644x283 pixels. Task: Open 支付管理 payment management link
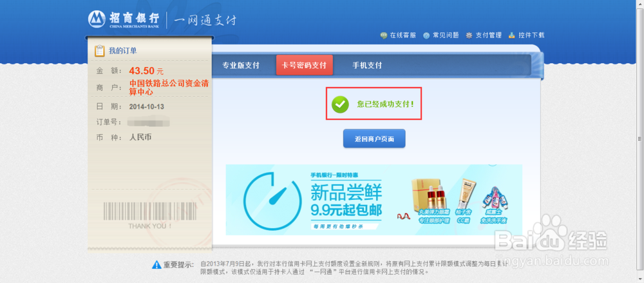click(x=488, y=35)
